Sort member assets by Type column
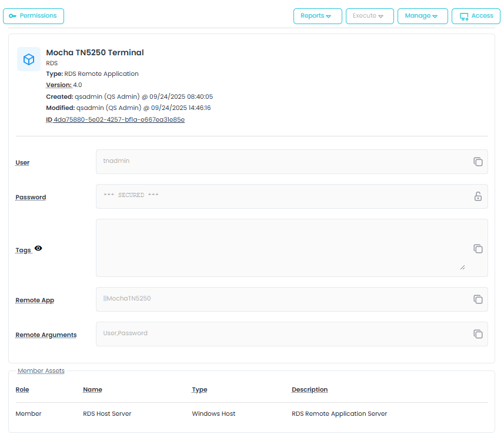 point(199,389)
